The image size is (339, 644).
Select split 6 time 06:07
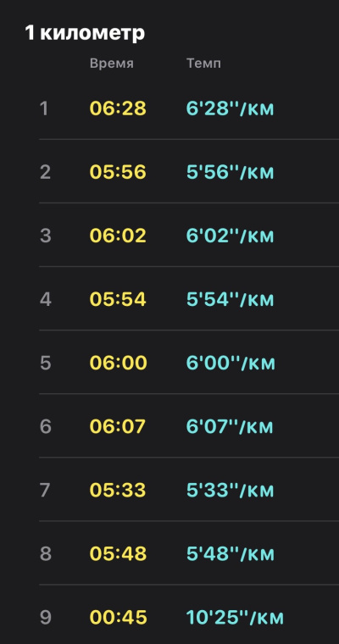coord(118,426)
